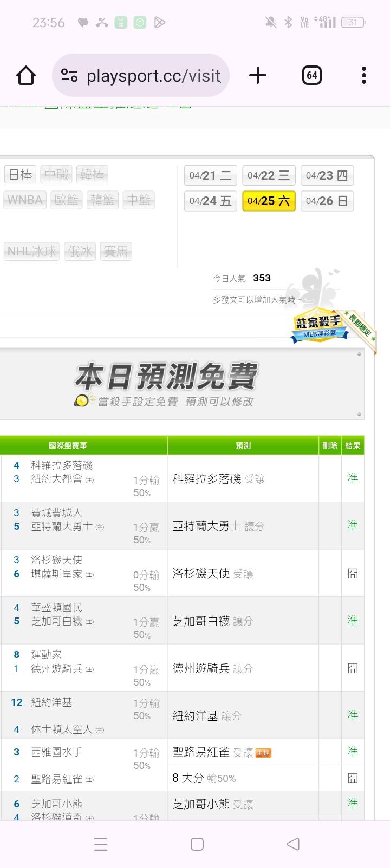Tap prediction 芝加哥小熊 受讓
This screenshot has height=868, width=390.
213,805
